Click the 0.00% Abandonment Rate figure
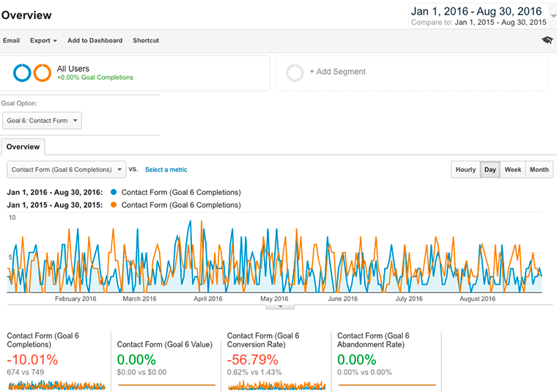 coord(357,360)
